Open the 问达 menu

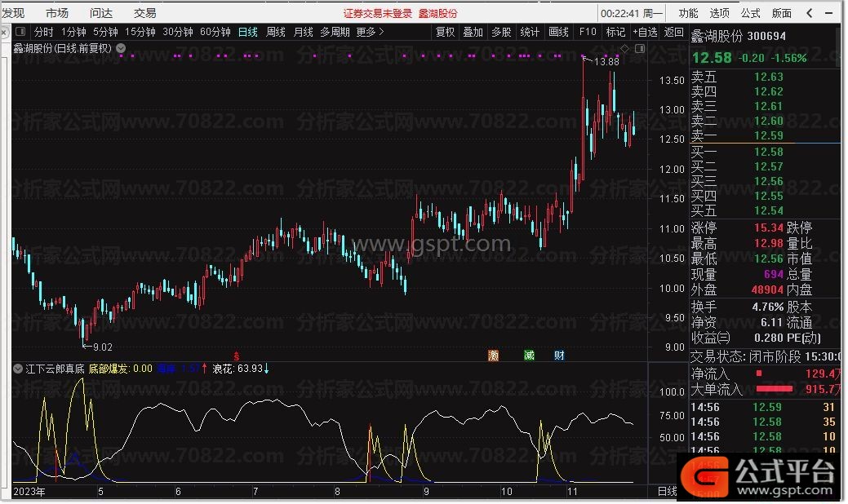(x=100, y=13)
